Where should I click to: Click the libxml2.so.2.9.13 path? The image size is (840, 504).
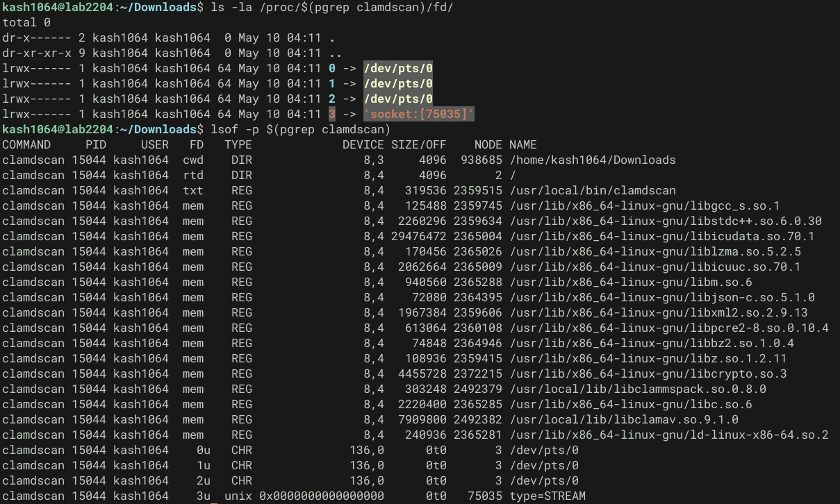click(659, 312)
